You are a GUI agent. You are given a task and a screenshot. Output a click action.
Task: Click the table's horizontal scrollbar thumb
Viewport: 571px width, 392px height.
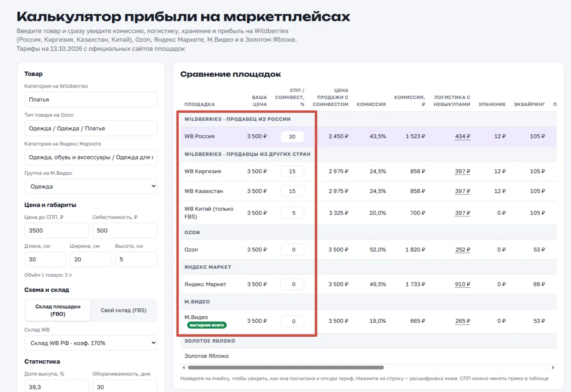coord(286,367)
